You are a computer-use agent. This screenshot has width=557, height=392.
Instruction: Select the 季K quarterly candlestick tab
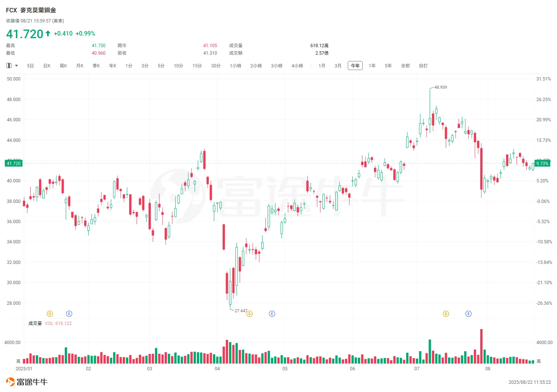pyautogui.click(x=96, y=66)
